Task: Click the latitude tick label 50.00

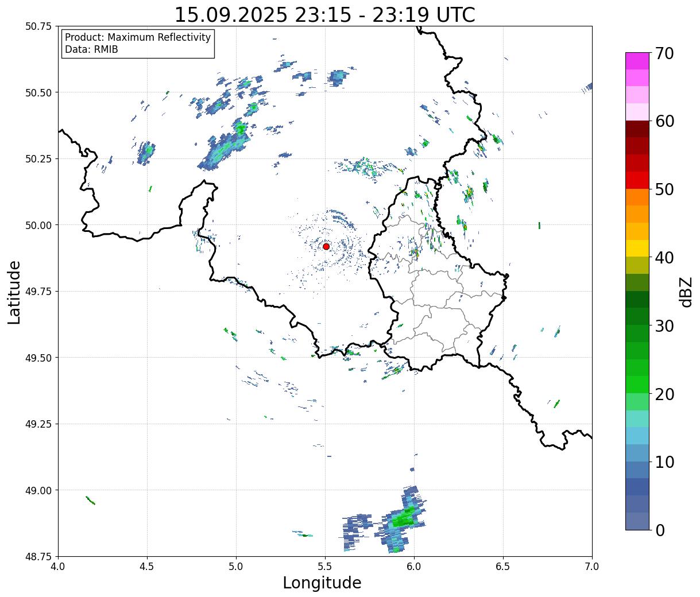Action: click(38, 225)
